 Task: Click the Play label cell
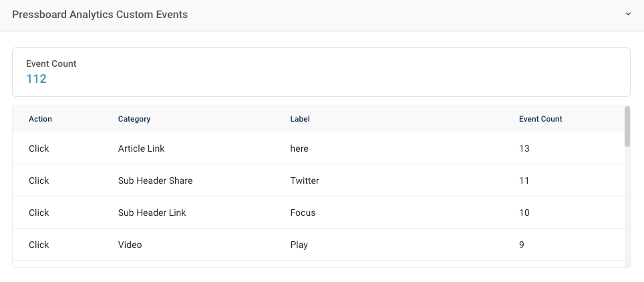click(299, 245)
